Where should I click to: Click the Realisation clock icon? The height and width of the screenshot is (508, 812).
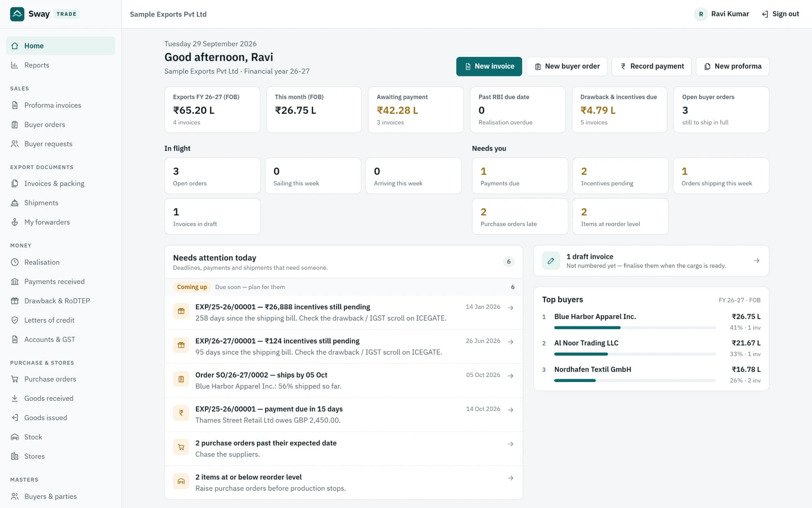click(15, 262)
